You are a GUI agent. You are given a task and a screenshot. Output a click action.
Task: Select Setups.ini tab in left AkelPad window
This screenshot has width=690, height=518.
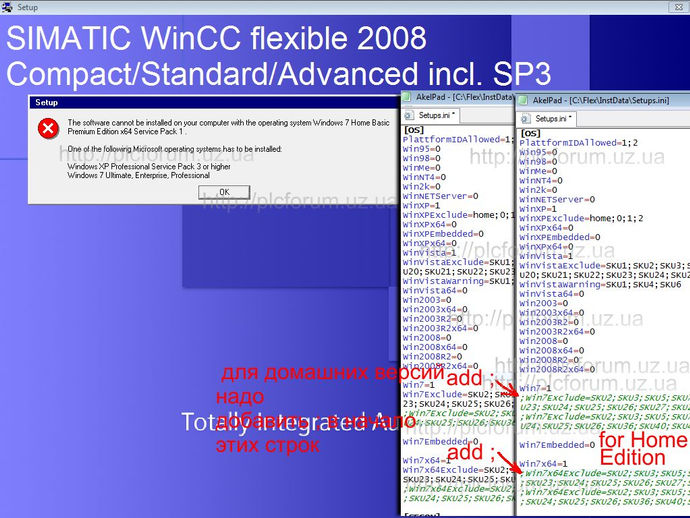(x=431, y=115)
